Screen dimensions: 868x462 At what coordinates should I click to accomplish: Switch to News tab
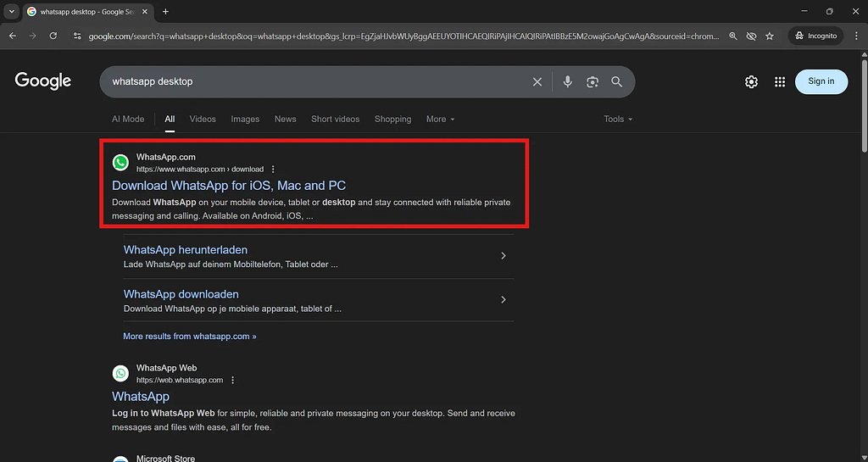(285, 119)
